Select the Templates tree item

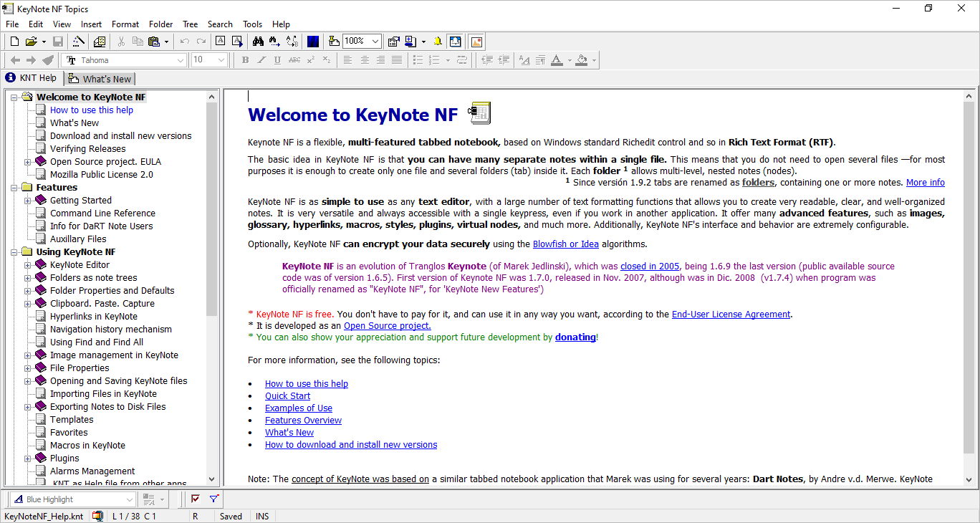point(72,420)
